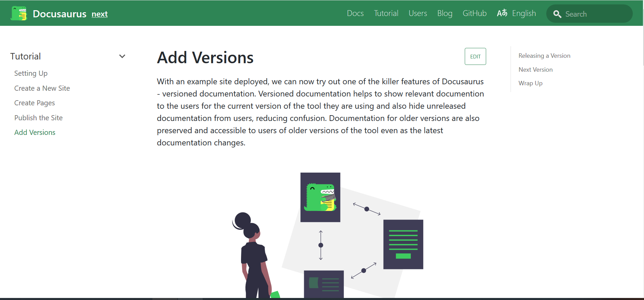Click the Docusaurus dinosaur logo
The image size is (644, 300).
click(x=19, y=14)
